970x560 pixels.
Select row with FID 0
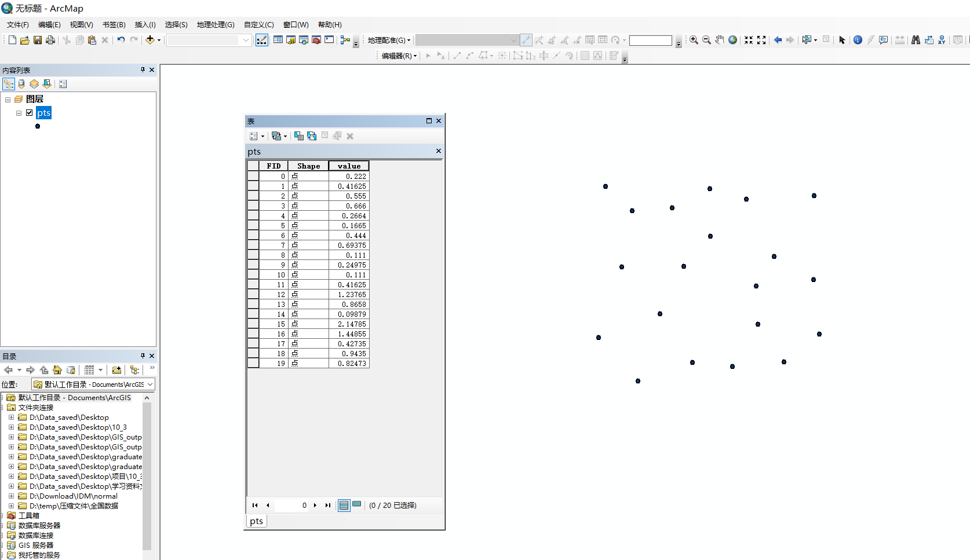tap(253, 176)
